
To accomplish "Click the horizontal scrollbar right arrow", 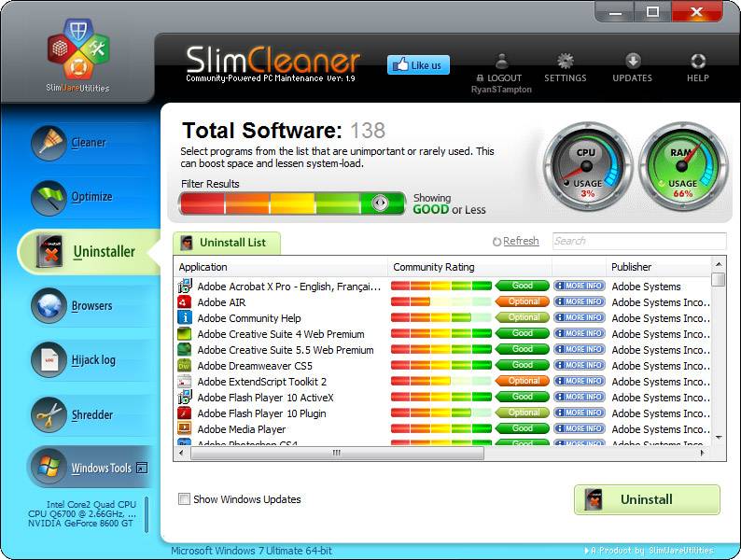I will click(x=703, y=453).
